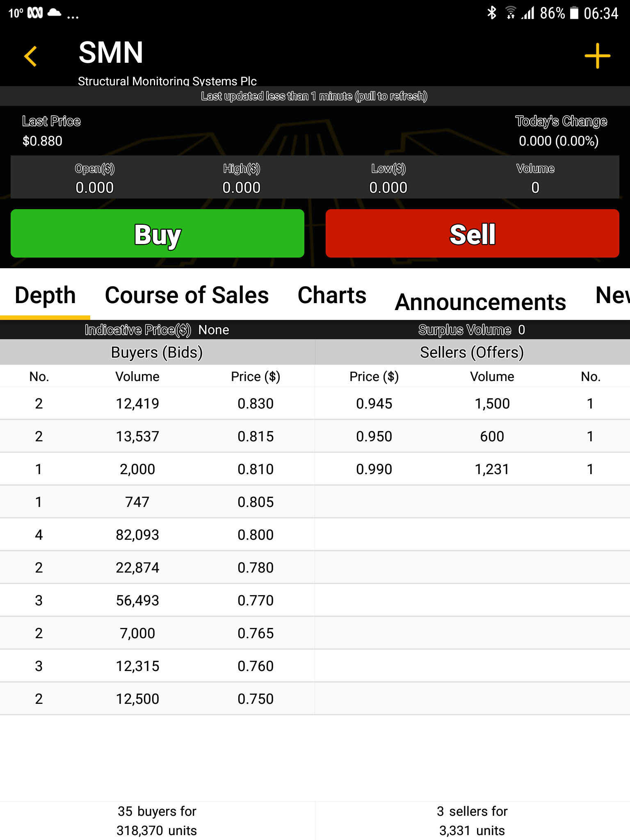Tap the Volume 0 summary value

(535, 187)
